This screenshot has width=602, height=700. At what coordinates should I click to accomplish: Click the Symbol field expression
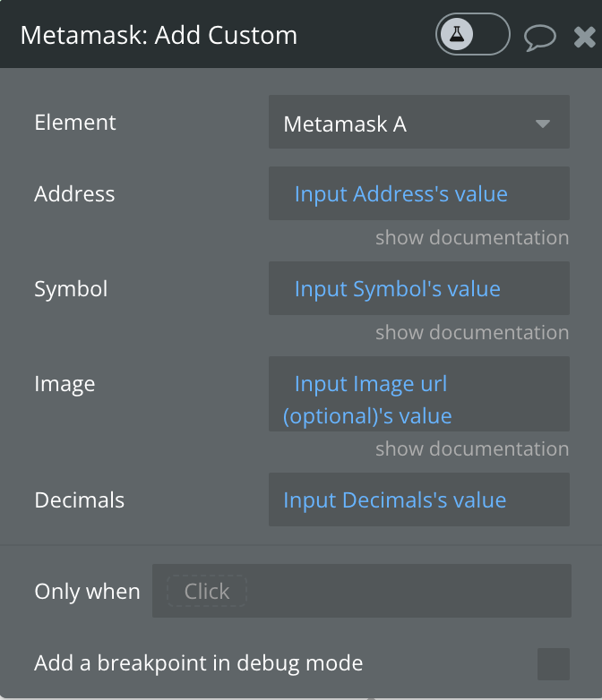418,288
